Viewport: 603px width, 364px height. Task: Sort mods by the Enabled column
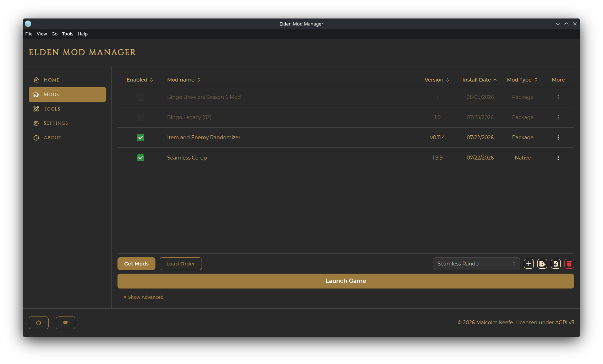pyautogui.click(x=140, y=80)
